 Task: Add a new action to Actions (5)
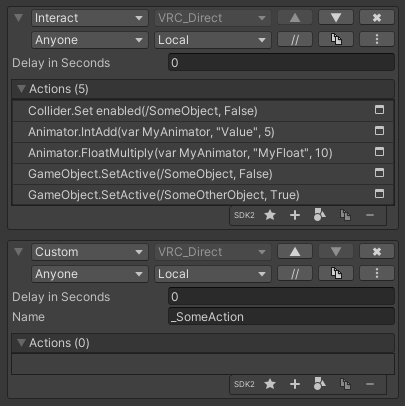(295, 215)
